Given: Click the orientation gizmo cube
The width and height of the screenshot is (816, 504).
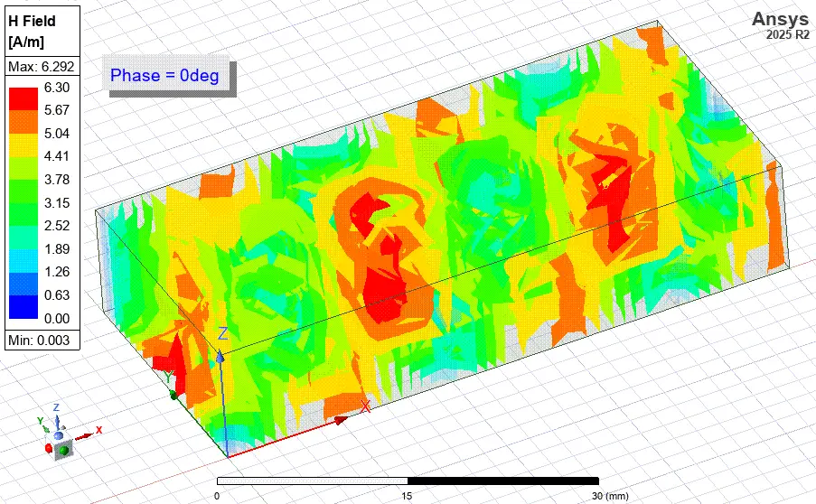Looking at the screenshot, I should (61, 448).
